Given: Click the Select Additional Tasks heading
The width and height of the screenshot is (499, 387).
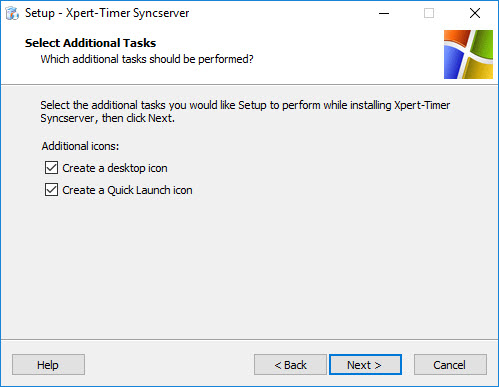Looking at the screenshot, I should pos(90,43).
